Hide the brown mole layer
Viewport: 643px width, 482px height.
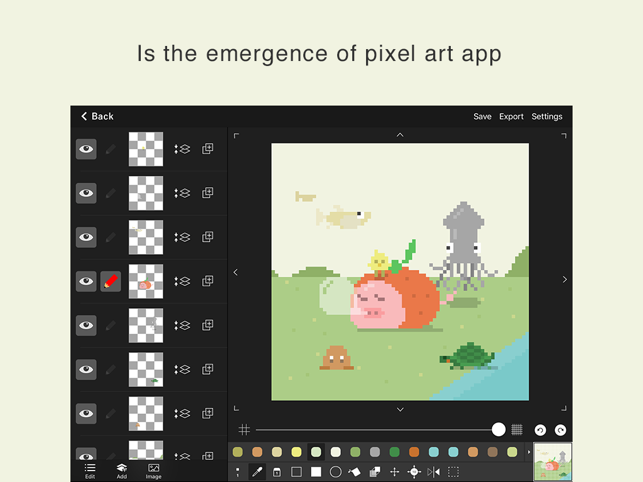pos(86,413)
